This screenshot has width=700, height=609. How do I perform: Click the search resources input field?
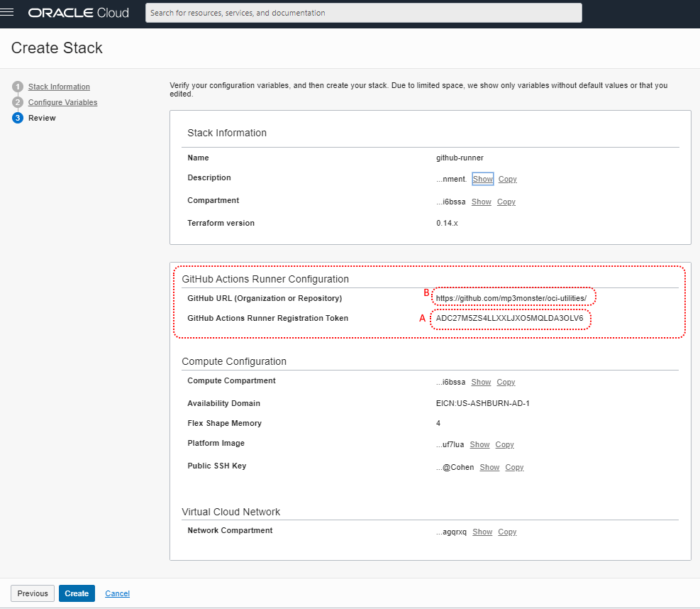(363, 13)
